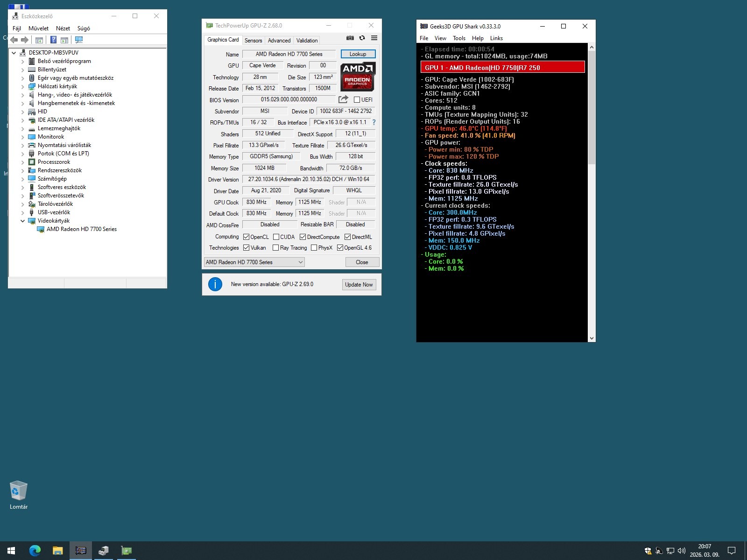
Task: Take a GPU-Z screenshot with the camera icon
Action: (350, 38)
